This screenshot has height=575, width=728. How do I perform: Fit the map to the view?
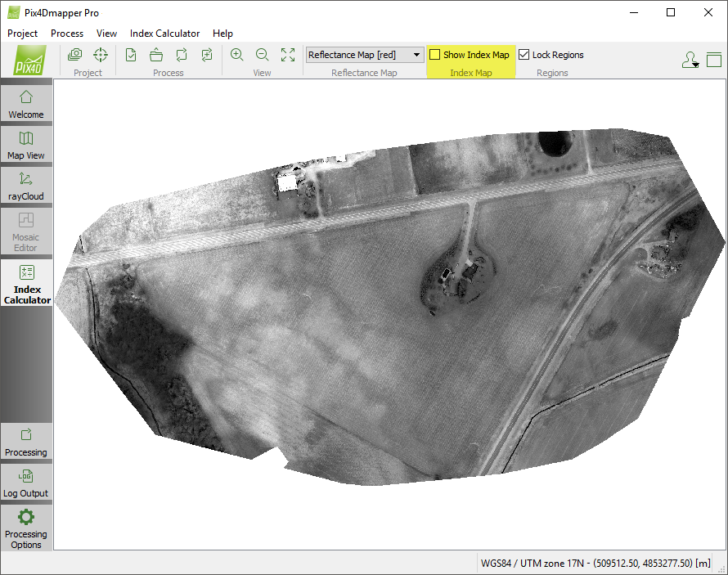[x=288, y=55]
